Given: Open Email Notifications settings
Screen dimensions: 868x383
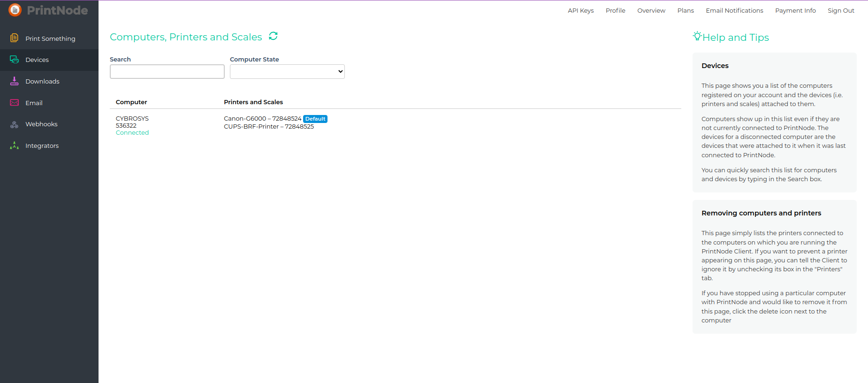Looking at the screenshot, I should tap(734, 11).
